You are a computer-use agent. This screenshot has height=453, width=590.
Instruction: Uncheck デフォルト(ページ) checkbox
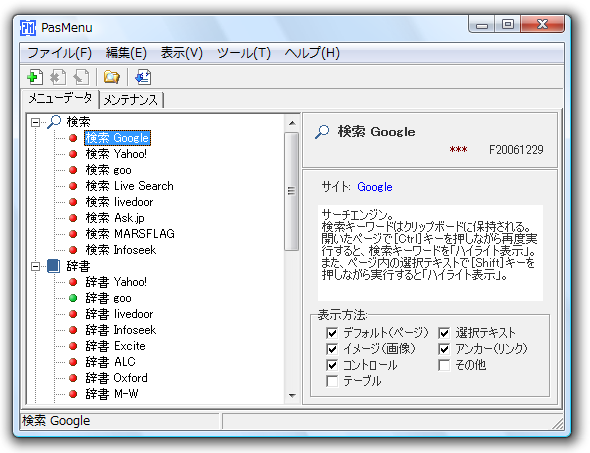point(332,333)
